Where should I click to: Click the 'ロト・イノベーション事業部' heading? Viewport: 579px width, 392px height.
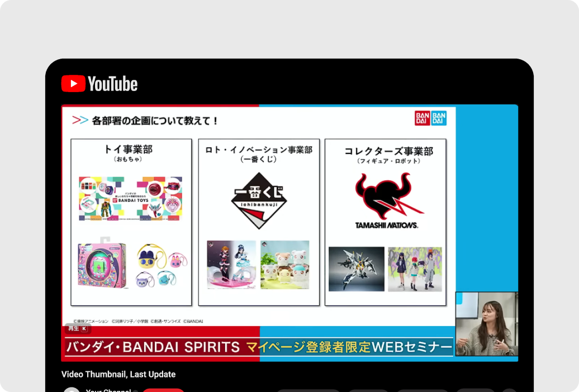click(259, 150)
